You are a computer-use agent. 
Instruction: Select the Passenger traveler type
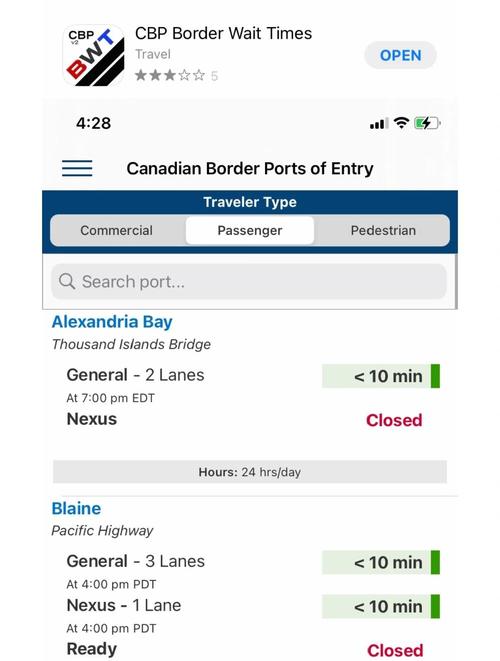250,231
